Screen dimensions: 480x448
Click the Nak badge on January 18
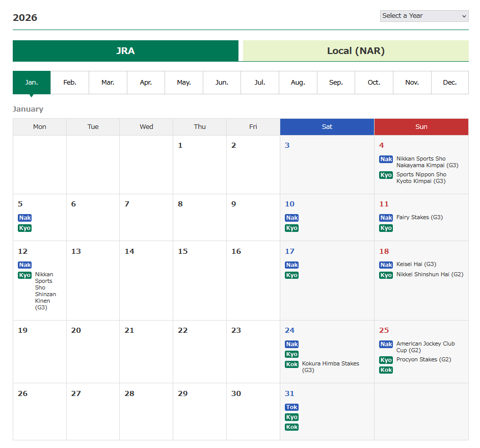pyautogui.click(x=386, y=265)
